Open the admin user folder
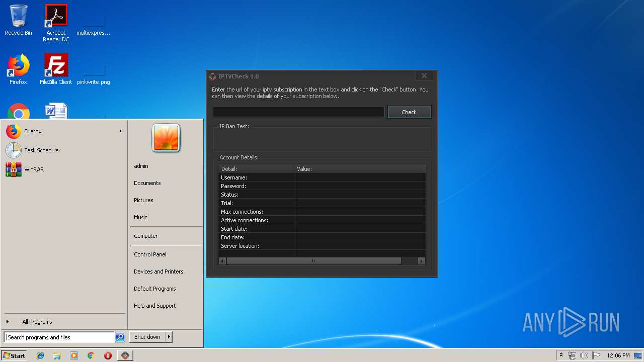Screen dimensions: 644x362 (x=141, y=166)
